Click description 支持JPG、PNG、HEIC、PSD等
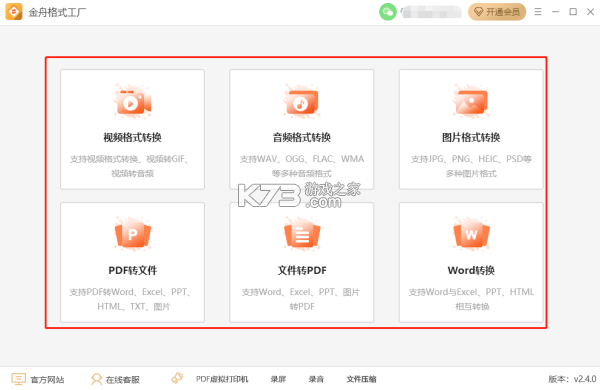Viewport: 600px width, 390px height. 471,159
